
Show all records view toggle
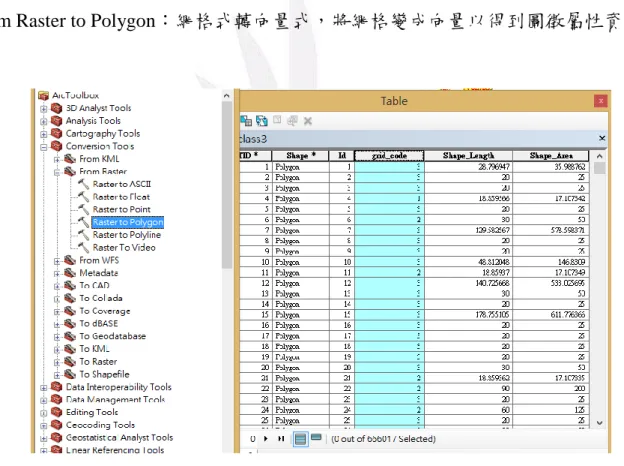click(x=300, y=439)
